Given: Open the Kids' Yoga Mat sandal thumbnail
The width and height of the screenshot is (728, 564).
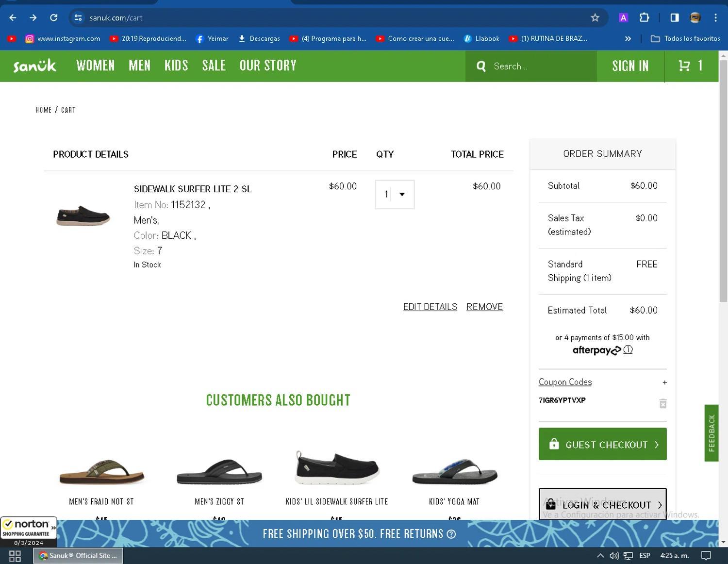Looking at the screenshot, I should pos(454,472).
